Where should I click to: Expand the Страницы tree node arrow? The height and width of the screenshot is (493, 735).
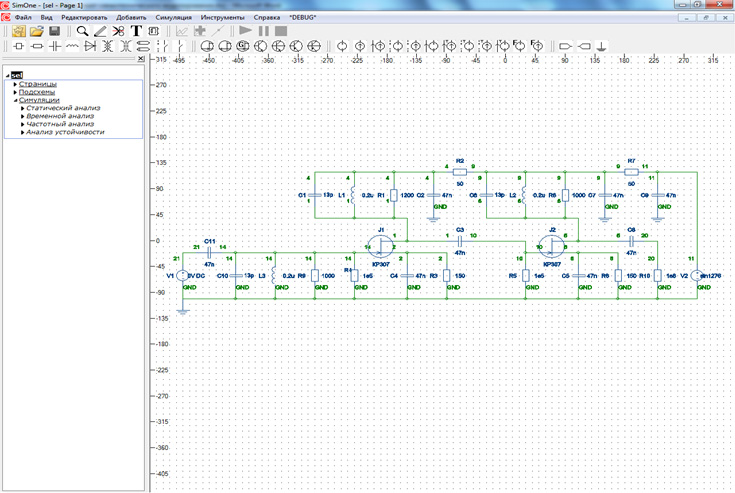point(15,84)
